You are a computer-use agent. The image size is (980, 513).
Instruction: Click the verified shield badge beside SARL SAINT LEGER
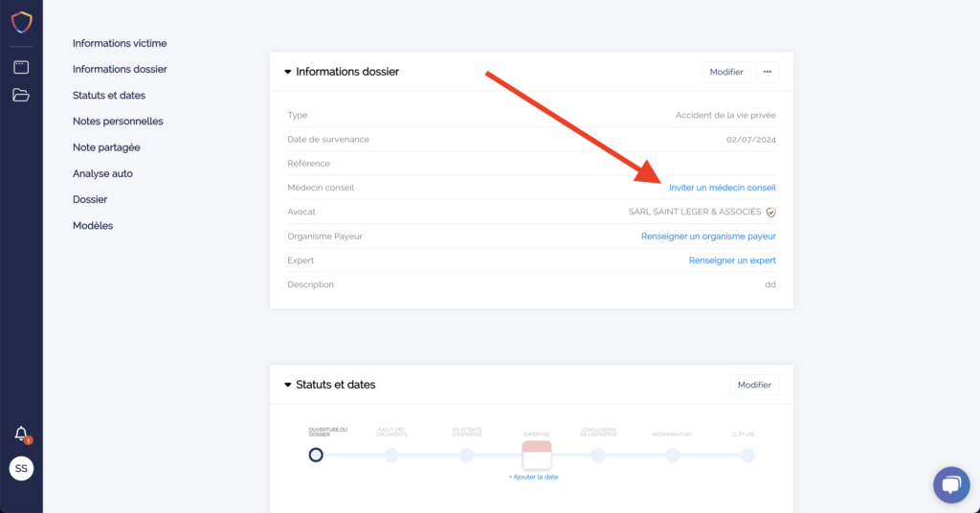[770, 212]
